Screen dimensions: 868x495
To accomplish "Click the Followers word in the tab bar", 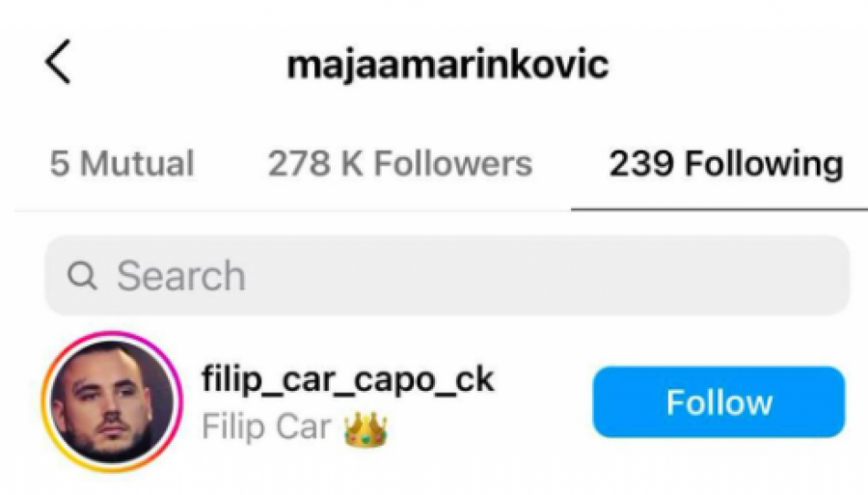I will tap(453, 164).
